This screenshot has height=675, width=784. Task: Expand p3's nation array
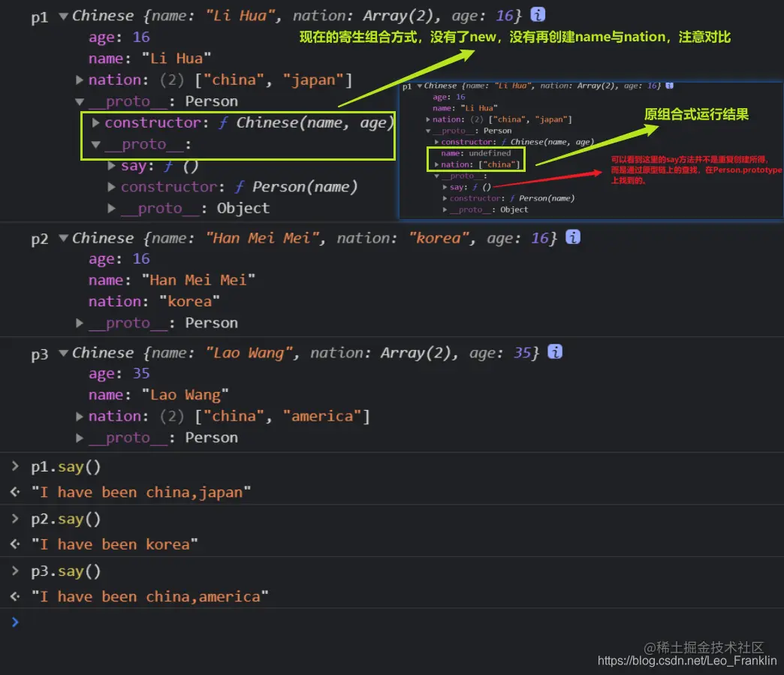point(79,416)
